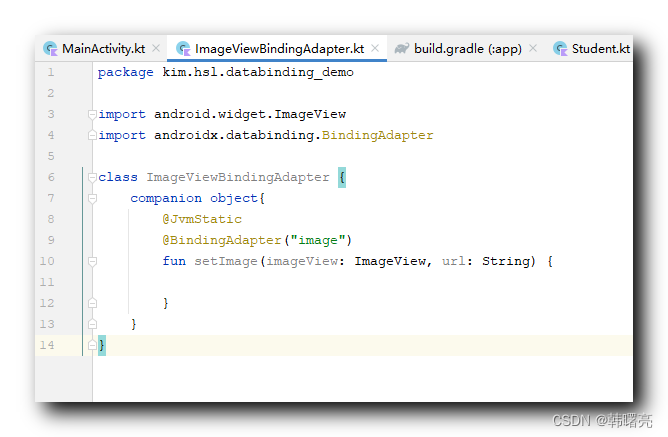Click the Kotlin icon on ImageViewBindingAdapter.kt tab

tap(184, 49)
